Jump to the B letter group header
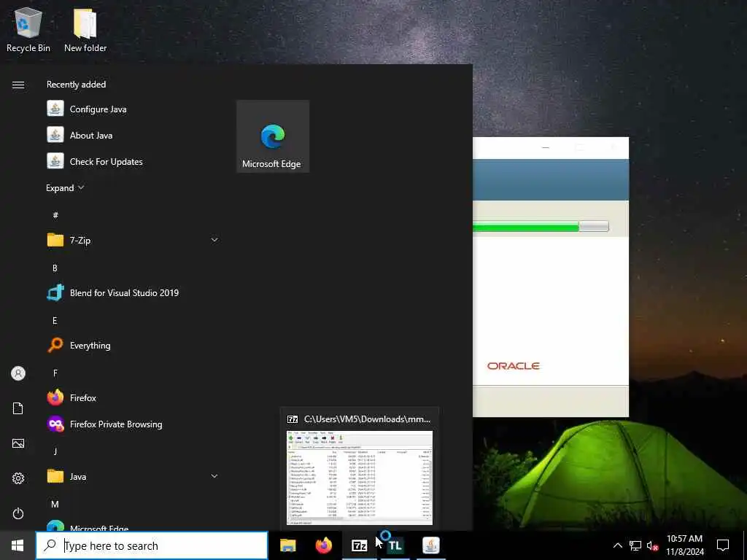Image resolution: width=747 pixels, height=560 pixels. (55, 268)
